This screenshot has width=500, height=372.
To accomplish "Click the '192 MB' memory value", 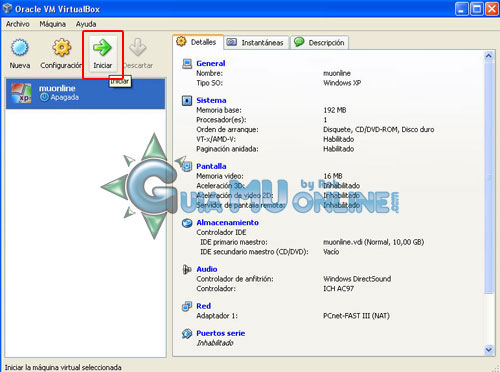I will (335, 110).
